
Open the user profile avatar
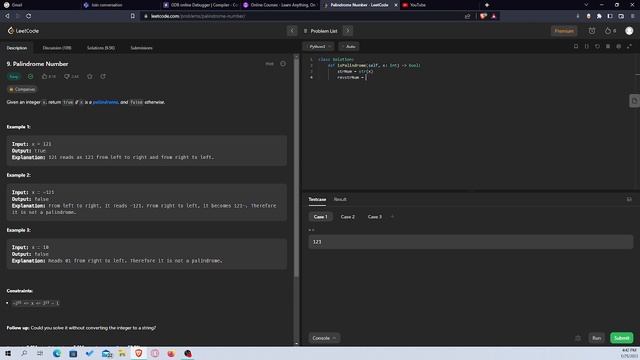point(629,31)
